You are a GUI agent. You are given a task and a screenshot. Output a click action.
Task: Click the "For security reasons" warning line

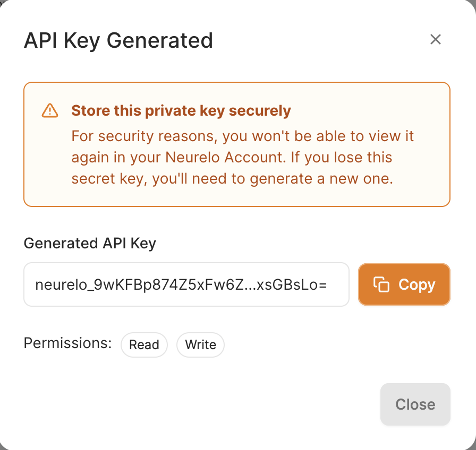coord(143,136)
